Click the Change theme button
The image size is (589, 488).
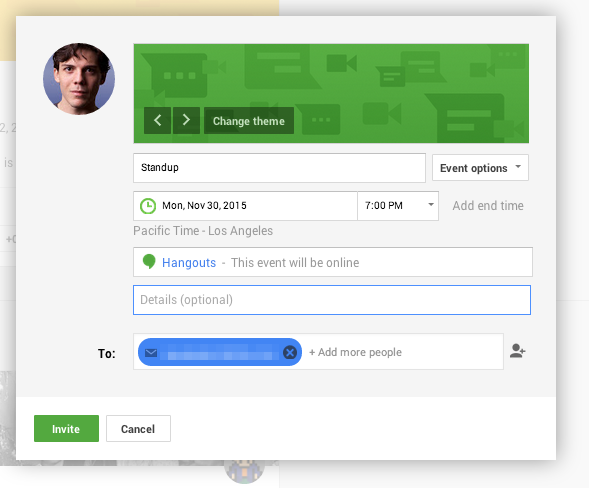[249, 121]
